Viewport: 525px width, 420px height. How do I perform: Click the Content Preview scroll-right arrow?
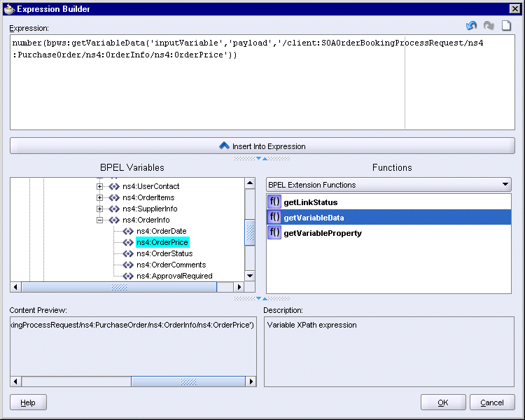coord(251,381)
